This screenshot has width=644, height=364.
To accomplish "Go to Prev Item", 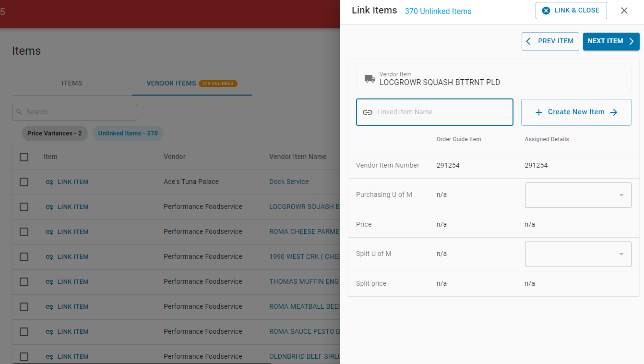I will [x=550, y=41].
